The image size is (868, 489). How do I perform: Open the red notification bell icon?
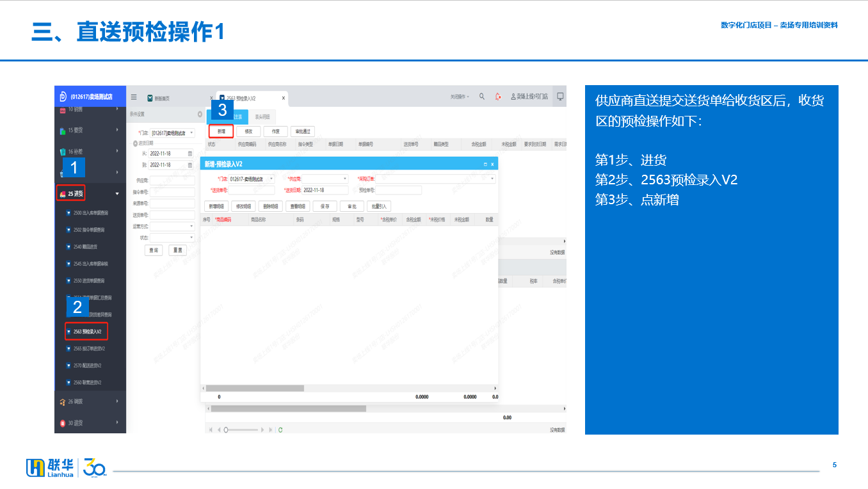point(498,97)
